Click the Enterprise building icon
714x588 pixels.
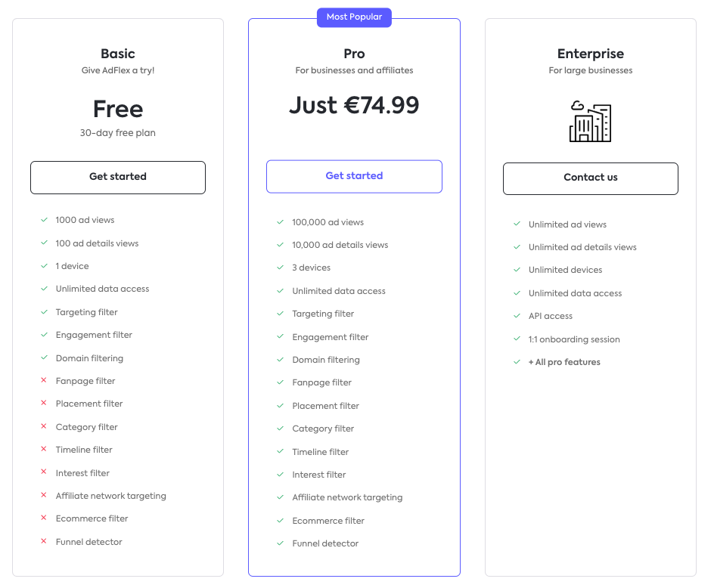click(x=590, y=121)
